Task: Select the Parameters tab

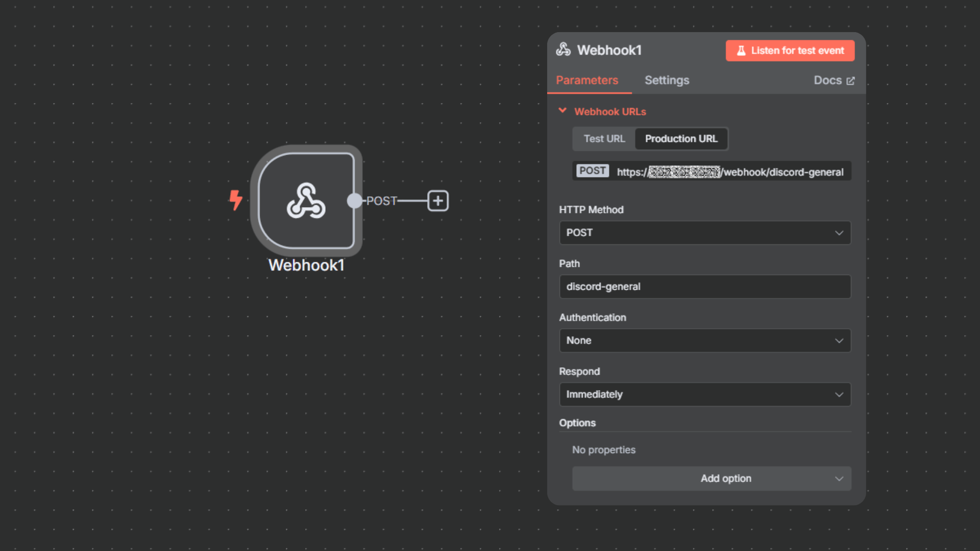Action: (x=587, y=80)
